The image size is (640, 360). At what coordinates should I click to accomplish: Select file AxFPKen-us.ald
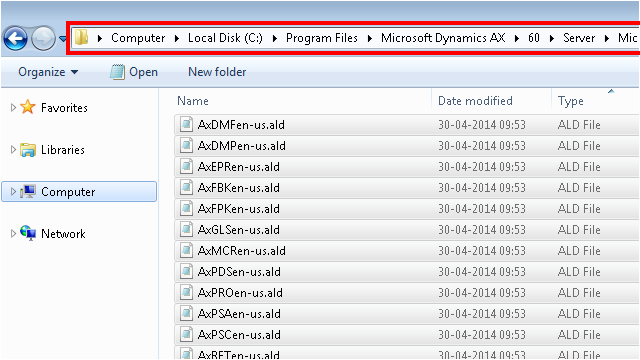click(239, 209)
